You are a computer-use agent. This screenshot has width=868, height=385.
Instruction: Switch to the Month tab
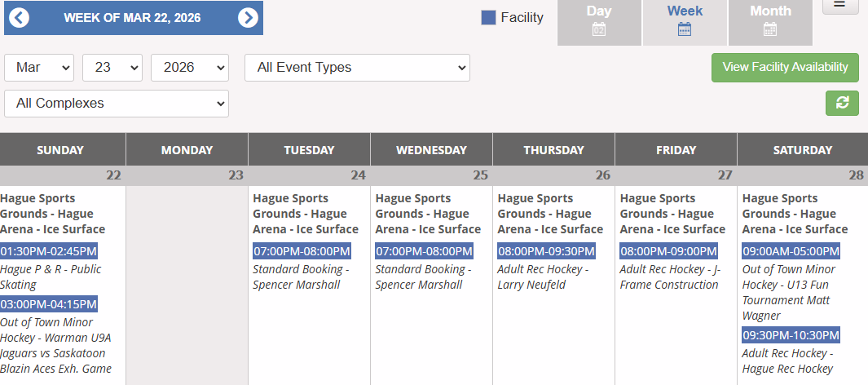pos(770,11)
